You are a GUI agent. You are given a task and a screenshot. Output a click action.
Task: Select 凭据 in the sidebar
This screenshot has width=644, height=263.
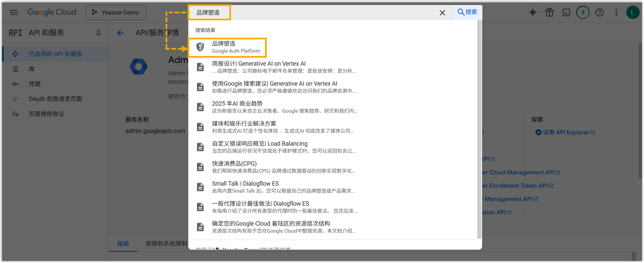(34, 84)
